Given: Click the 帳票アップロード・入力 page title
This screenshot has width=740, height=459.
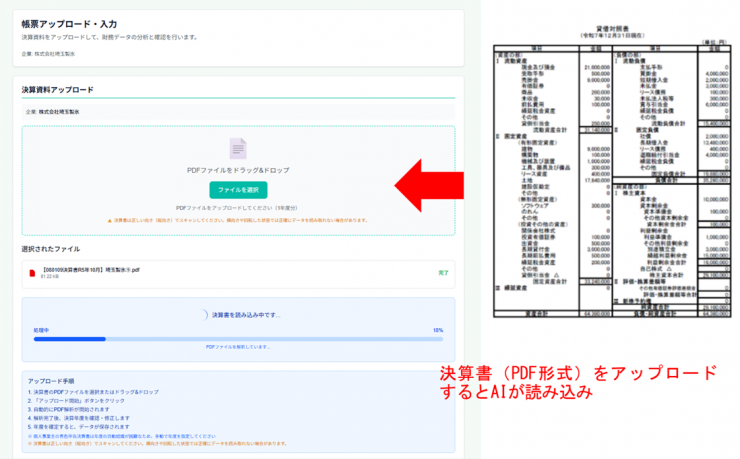Looking at the screenshot, I should coord(69,24).
